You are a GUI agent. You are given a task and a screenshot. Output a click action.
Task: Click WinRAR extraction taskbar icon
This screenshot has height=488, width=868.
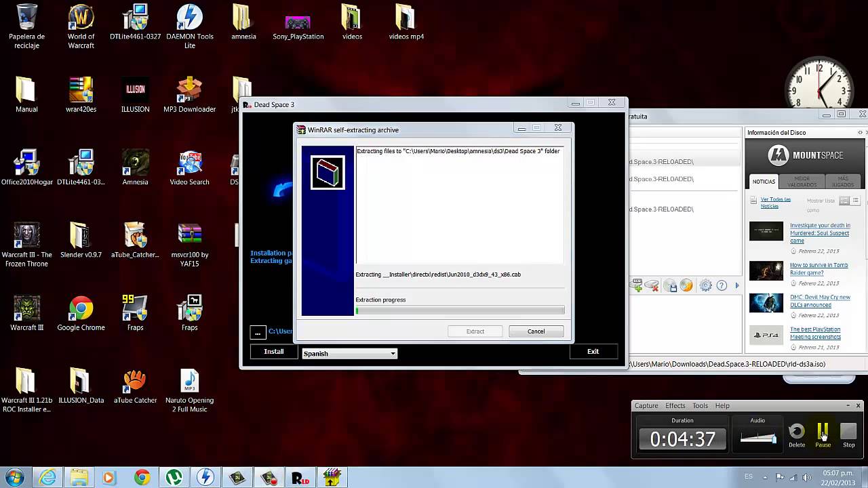pyautogui.click(x=332, y=477)
